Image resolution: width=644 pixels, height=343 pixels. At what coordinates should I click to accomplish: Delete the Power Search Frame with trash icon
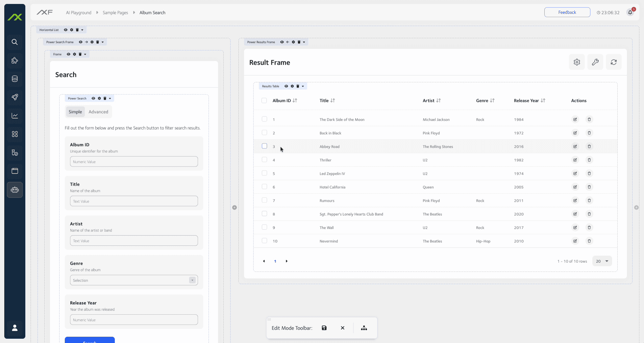pyautogui.click(x=97, y=42)
